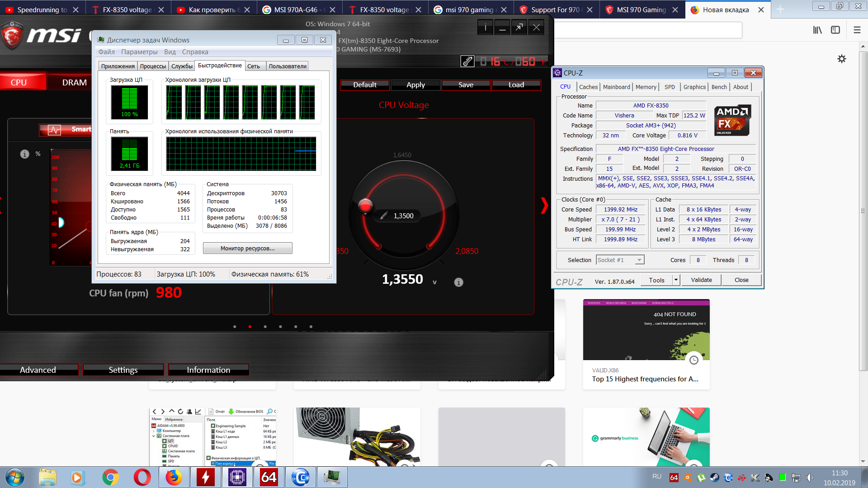The width and height of the screenshot is (868, 488).
Task: Open AIDA64 taskbar icon
Action: (x=269, y=477)
